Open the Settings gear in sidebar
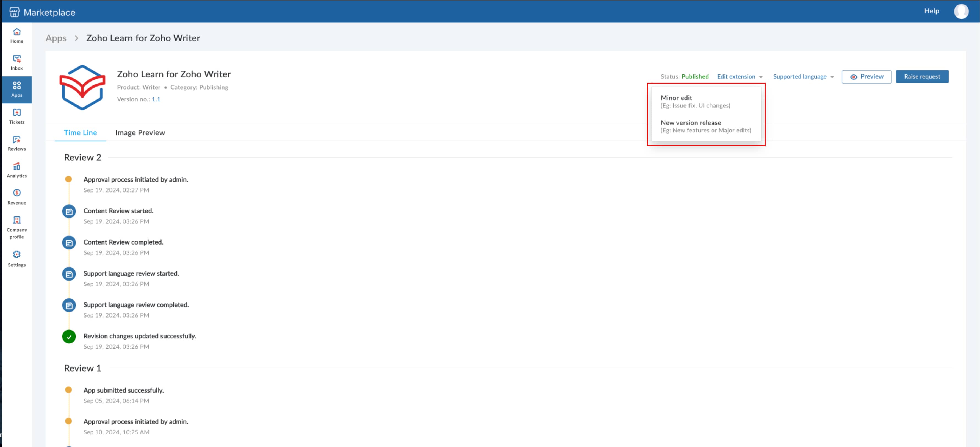The height and width of the screenshot is (447, 980). [17, 254]
